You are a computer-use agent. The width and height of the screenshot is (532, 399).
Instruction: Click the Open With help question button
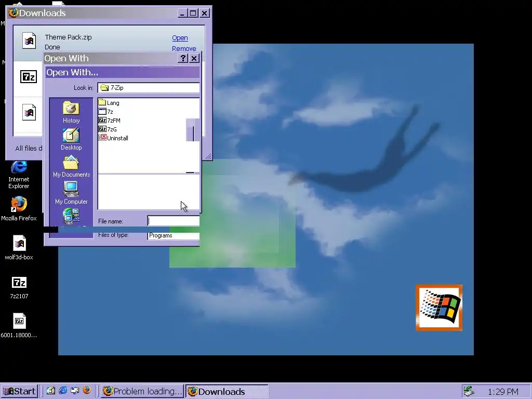182,58
